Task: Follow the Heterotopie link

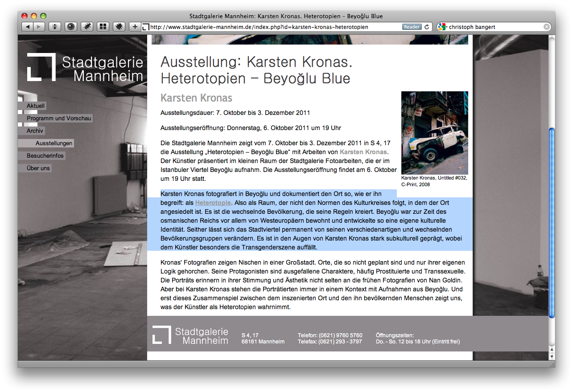Action: tap(213, 203)
